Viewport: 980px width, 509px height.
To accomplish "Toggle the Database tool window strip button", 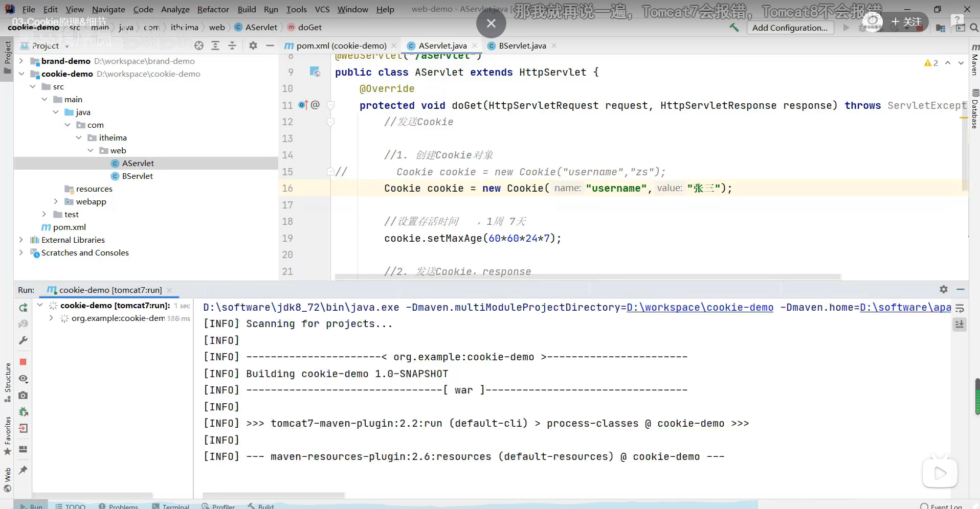I will point(975,108).
